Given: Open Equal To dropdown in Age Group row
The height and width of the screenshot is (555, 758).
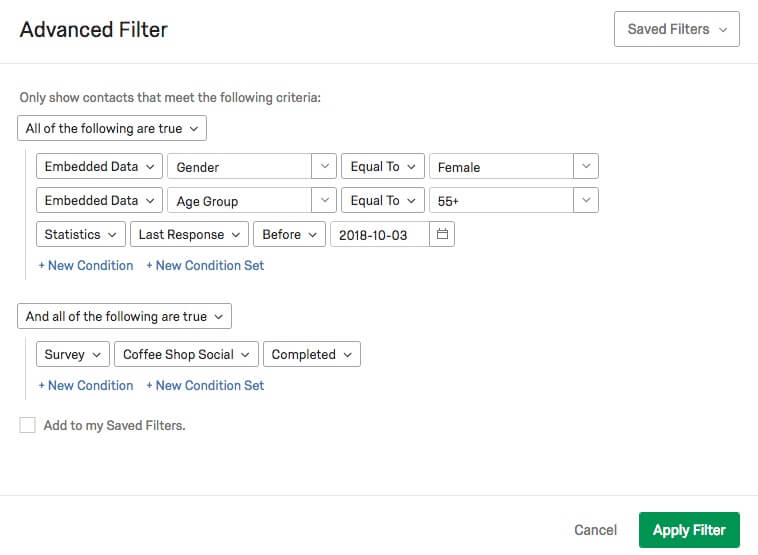Looking at the screenshot, I should click(383, 200).
